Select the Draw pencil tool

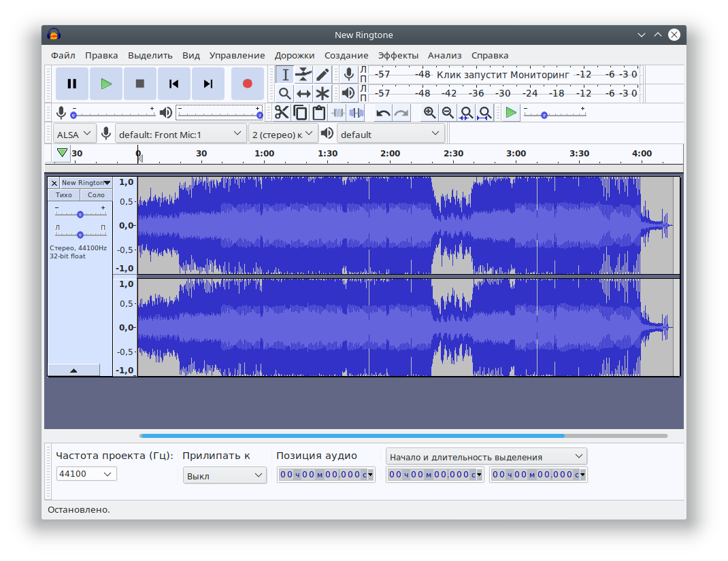pos(322,74)
